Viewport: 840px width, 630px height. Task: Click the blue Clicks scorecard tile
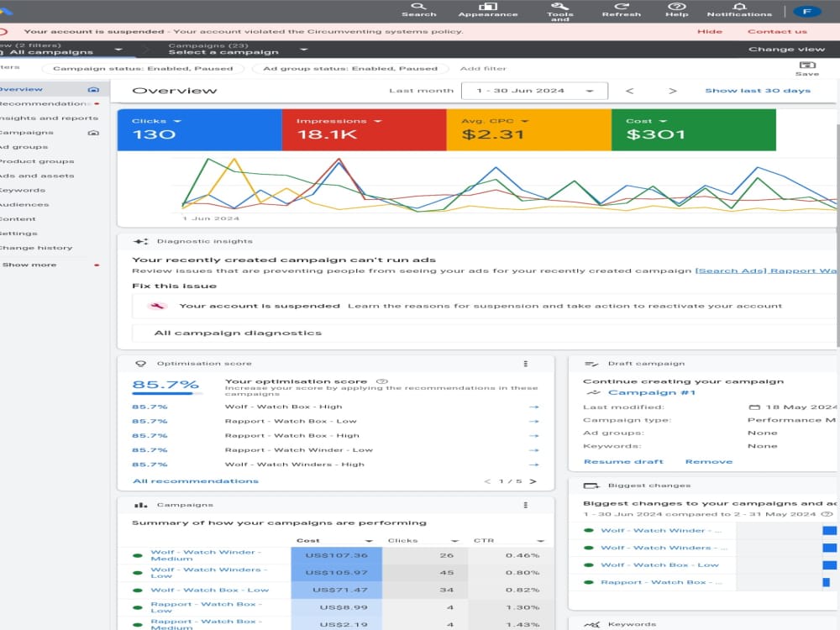pyautogui.click(x=199, y=129)
